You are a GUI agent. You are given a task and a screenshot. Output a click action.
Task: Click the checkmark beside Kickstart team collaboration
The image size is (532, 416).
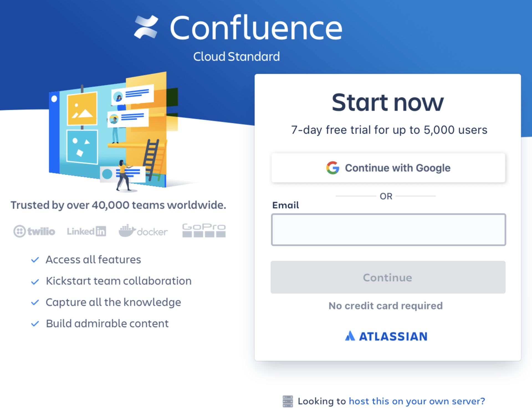pos(35,281)
